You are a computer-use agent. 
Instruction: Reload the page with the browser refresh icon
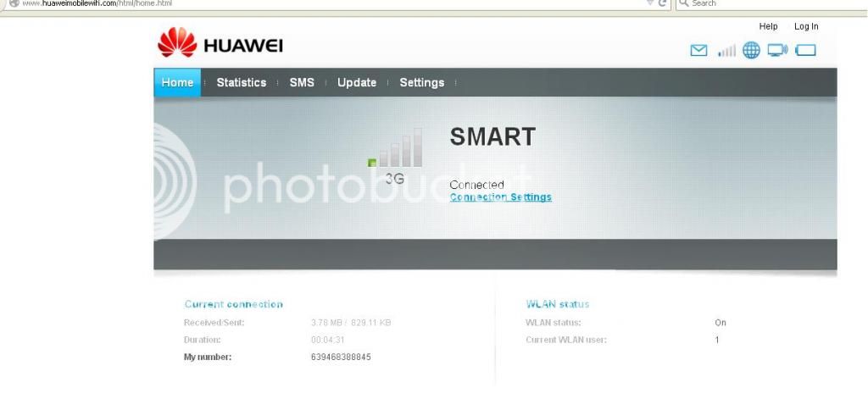(662, 3)
